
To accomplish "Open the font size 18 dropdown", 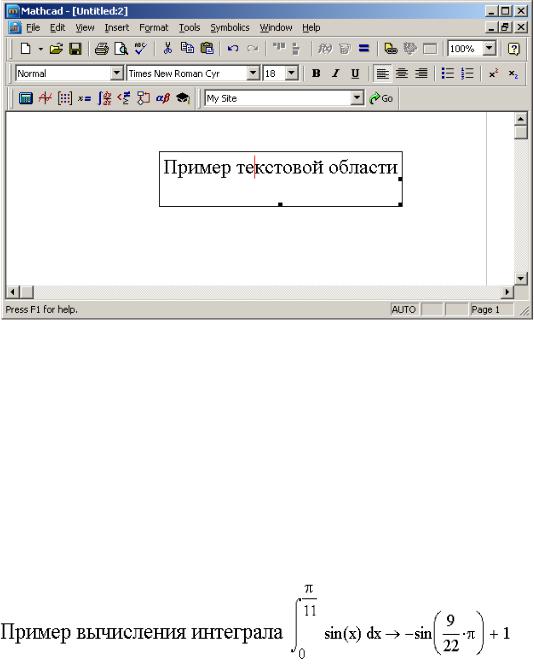I will click(291, 73).
